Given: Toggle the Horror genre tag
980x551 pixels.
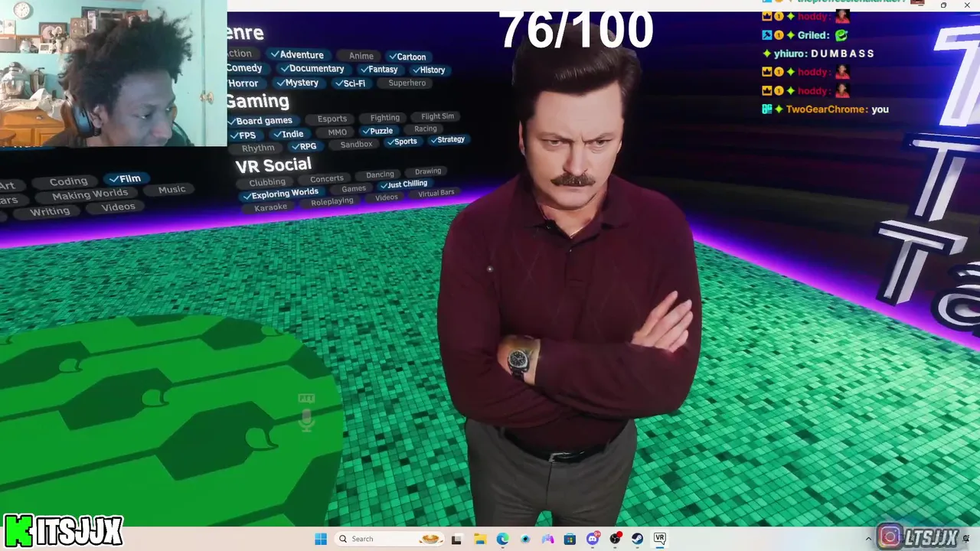Looking at the screenshot, I should coord(243,83).
